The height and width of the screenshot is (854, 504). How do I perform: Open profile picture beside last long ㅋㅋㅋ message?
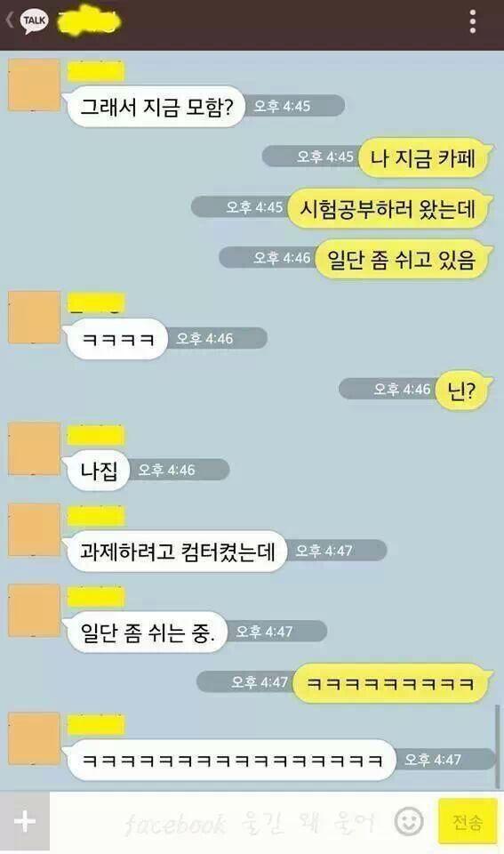[x=34, y=738]
